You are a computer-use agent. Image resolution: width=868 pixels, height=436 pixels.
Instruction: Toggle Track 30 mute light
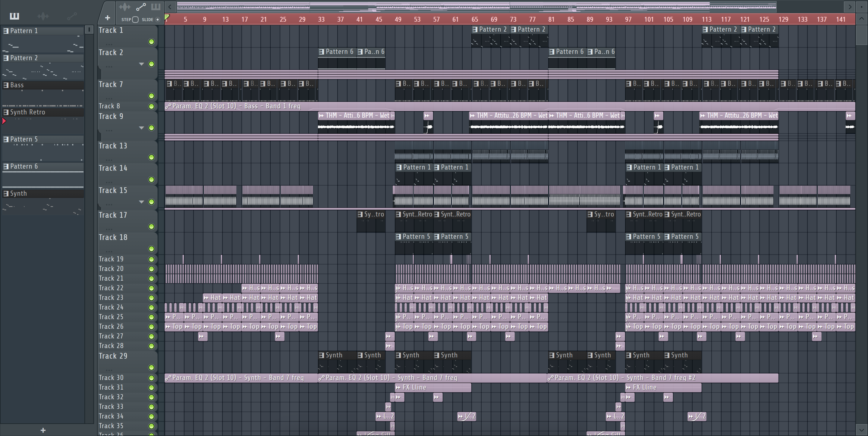coord(151,378)
